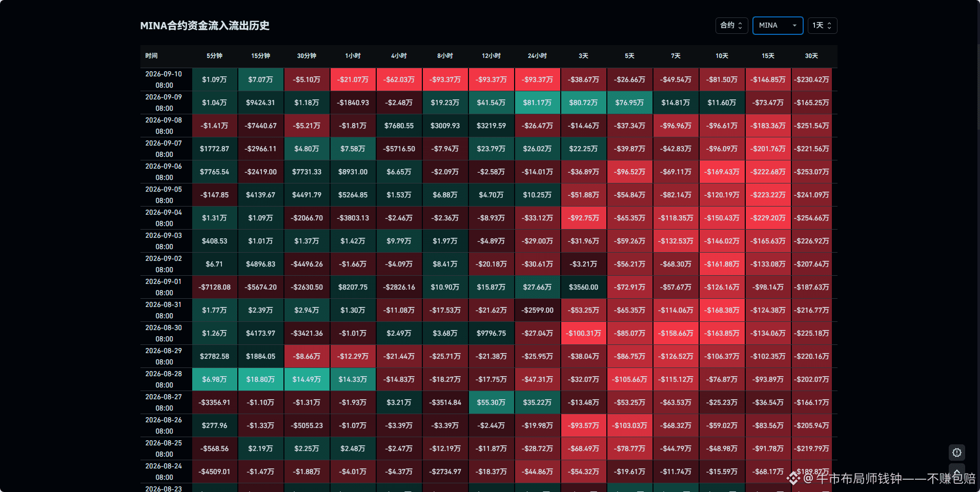Click the $55.30万 cell for 2026-08-27

491,402
